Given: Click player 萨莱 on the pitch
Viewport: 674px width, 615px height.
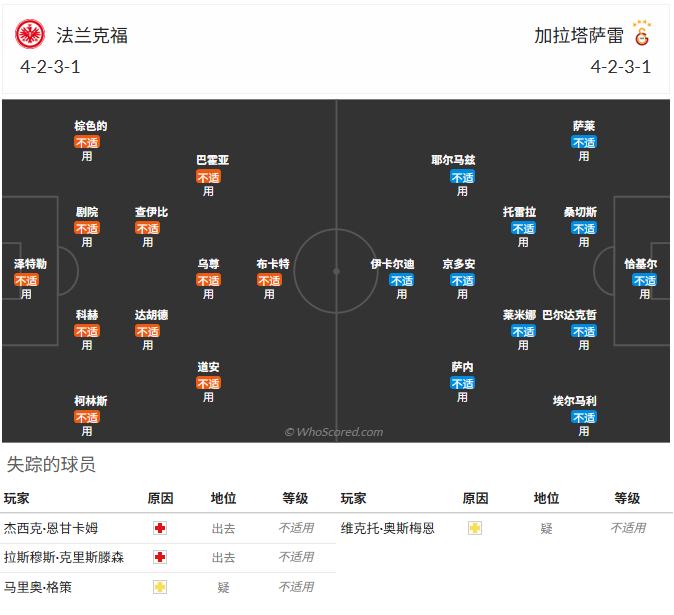Looking at the screenshot, I should click(584, 126).
